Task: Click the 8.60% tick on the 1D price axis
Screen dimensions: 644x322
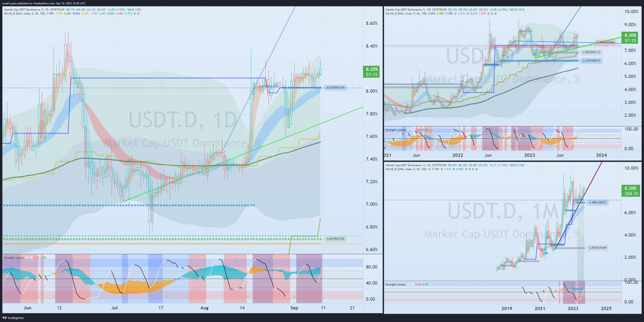Action: [x=372, y=23]
